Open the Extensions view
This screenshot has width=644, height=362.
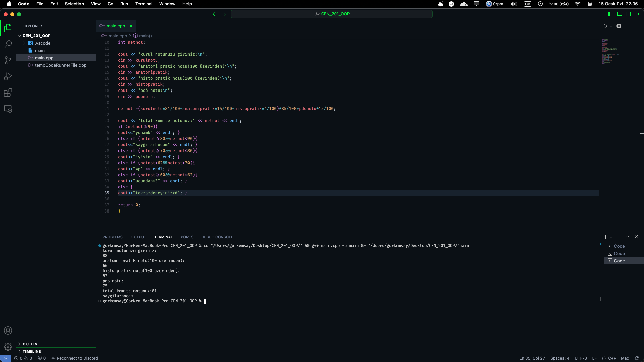[x=8, y=93]
